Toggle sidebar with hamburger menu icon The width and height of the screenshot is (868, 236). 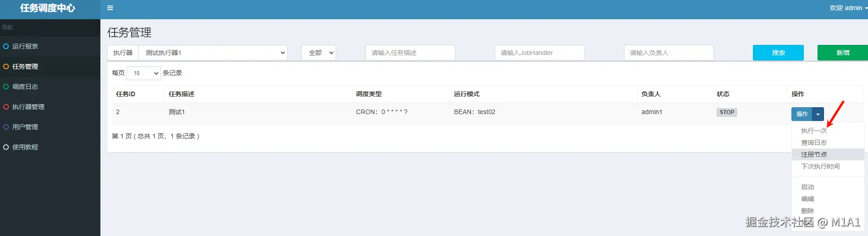[110, 8]
